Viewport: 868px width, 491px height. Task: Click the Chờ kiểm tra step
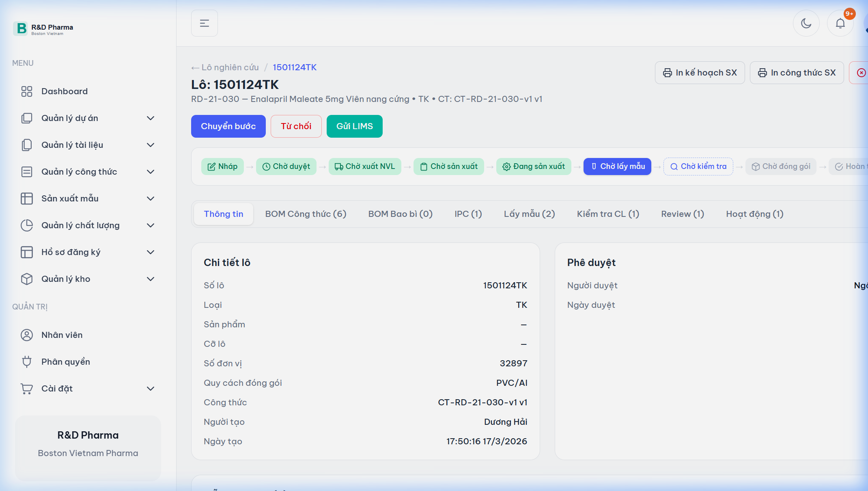pos(698,167)
